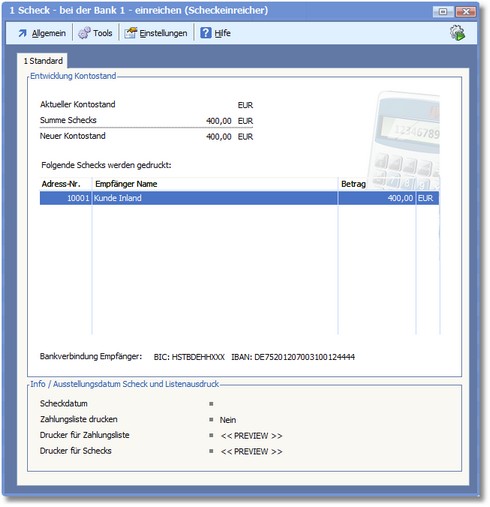490x507 pixels.
Task: Switch to the 1 Standard tab
Action: coord(43,61)
